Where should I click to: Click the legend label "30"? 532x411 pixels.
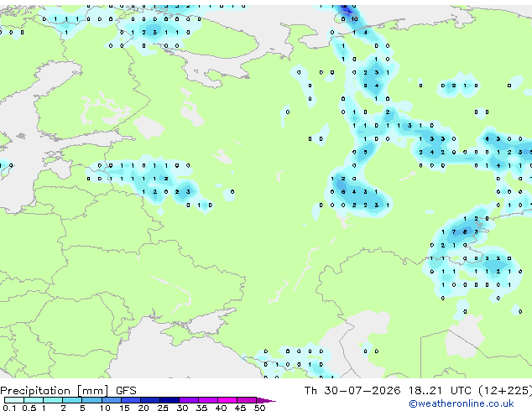pos(182,408)
